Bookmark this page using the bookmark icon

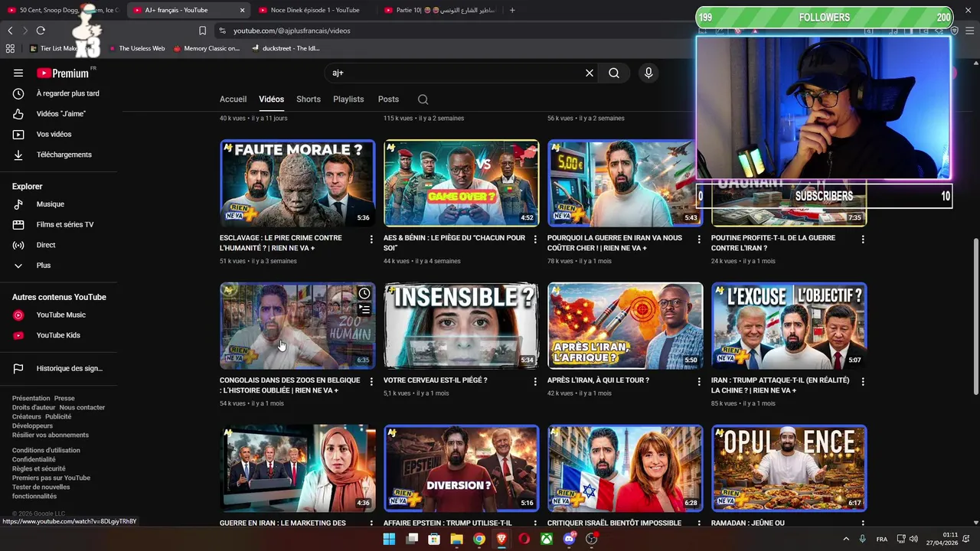202,31
